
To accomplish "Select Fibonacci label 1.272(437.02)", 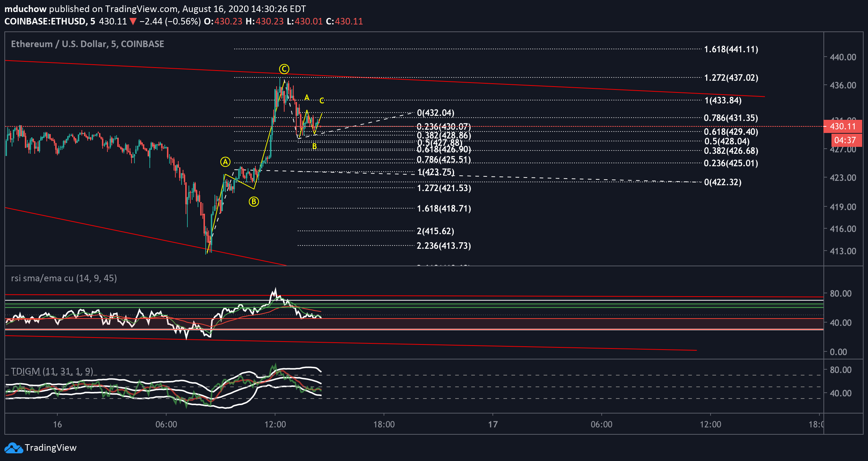I will coord(731,78).
